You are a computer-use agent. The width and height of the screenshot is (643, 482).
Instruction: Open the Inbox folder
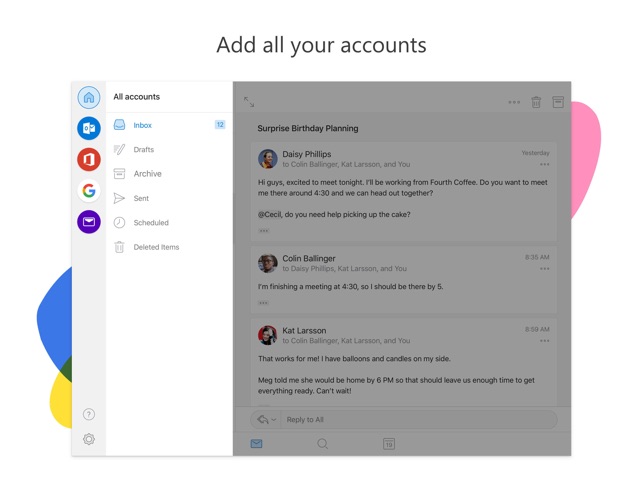143,125
